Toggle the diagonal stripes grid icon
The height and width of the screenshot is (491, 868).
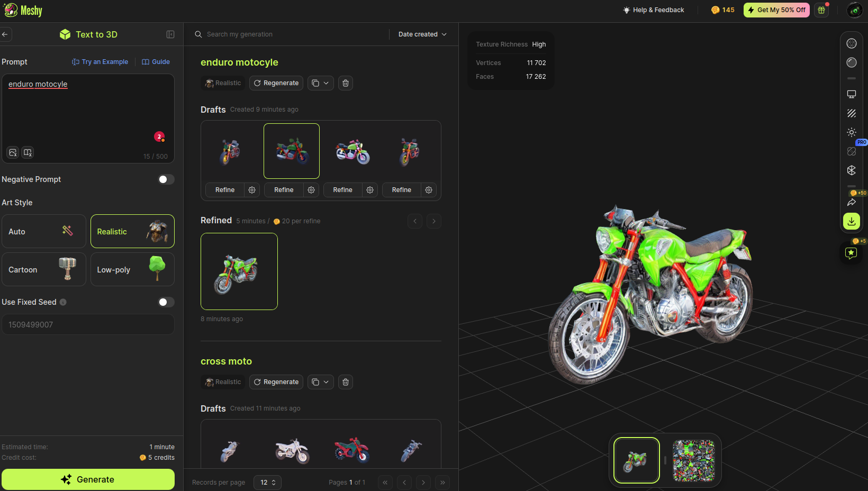[852, 113]
